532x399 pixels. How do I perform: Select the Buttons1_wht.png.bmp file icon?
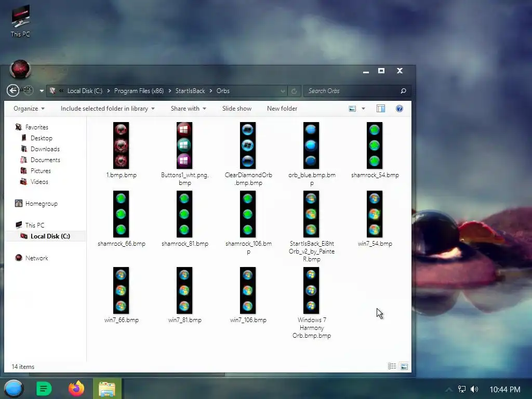pyautogui.click(x=184, y=145)
